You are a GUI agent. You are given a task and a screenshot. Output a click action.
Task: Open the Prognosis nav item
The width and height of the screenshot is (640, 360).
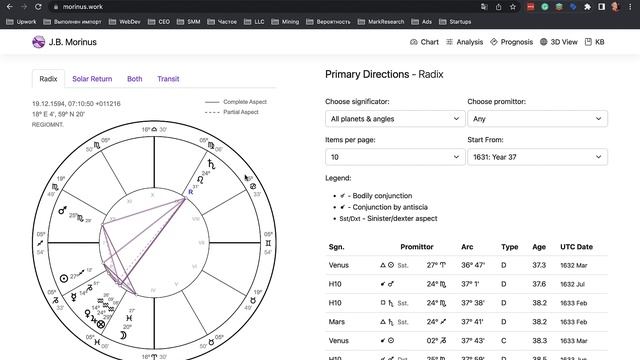[x=511, y=42]
